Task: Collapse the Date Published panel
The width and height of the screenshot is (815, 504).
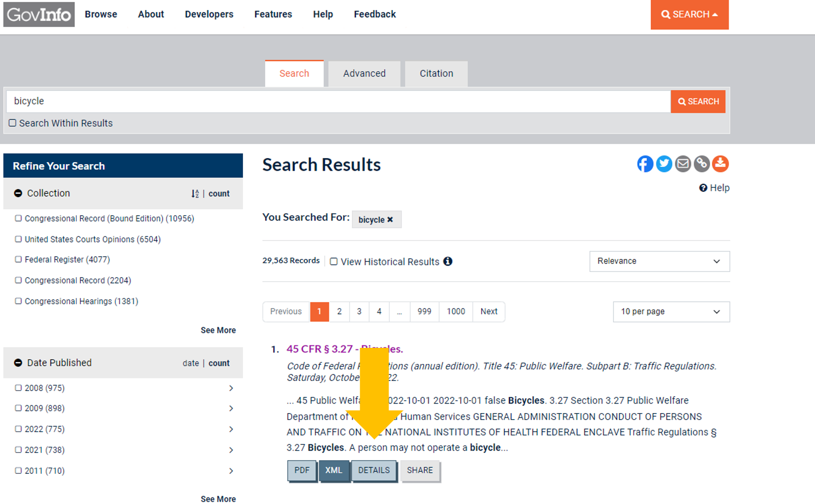Action: (x=18, y=362)
